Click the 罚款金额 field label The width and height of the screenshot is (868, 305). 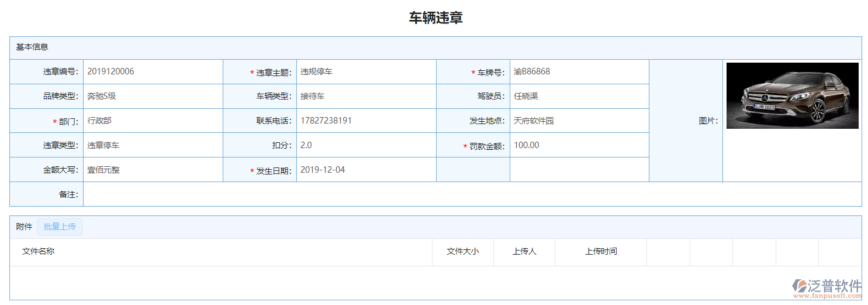pos(487,147)
